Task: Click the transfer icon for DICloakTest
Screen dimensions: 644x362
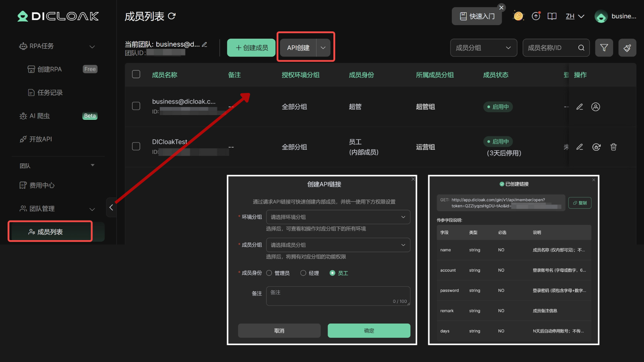Action: point(597,147)
